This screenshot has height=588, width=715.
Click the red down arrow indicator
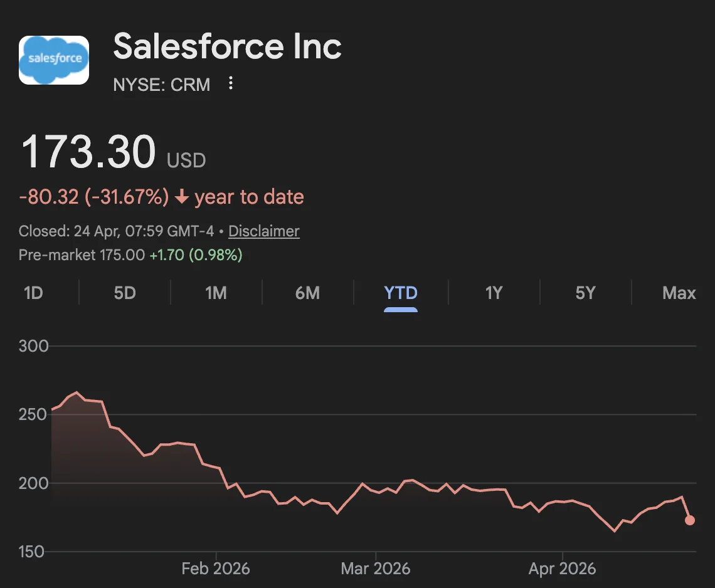click(182, 197)
